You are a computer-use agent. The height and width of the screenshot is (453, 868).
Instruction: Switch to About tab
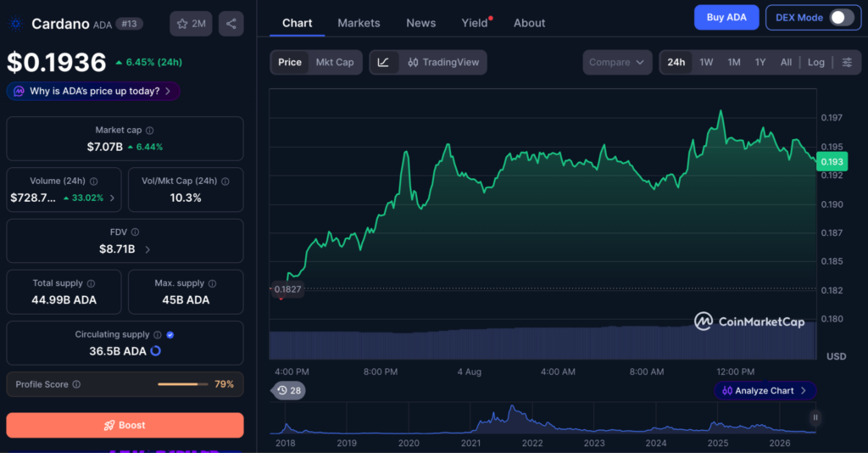click(529, 23)
